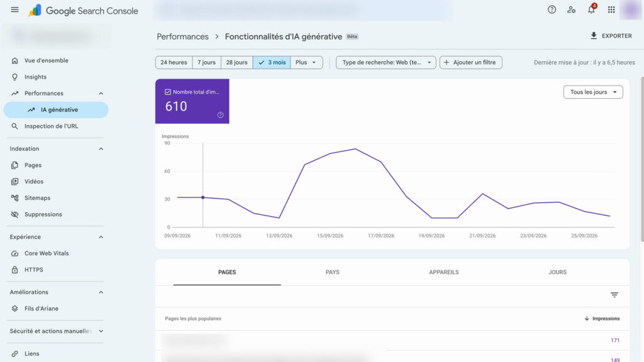644x362 pixels.
Task: Click the export download icon
Action: pos(594,36)
